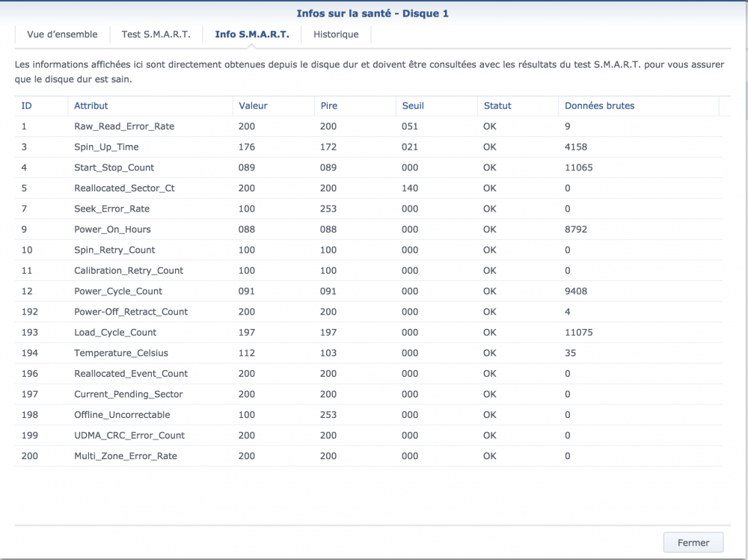
Task: Sort by the ID column header
Action: [41, 106]
